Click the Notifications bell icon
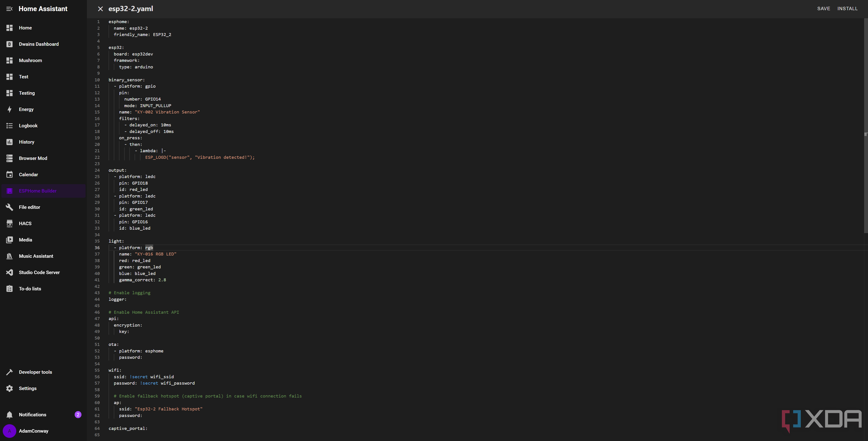The height and width of the screenshot is (441, 868). (x=10, y=415)
